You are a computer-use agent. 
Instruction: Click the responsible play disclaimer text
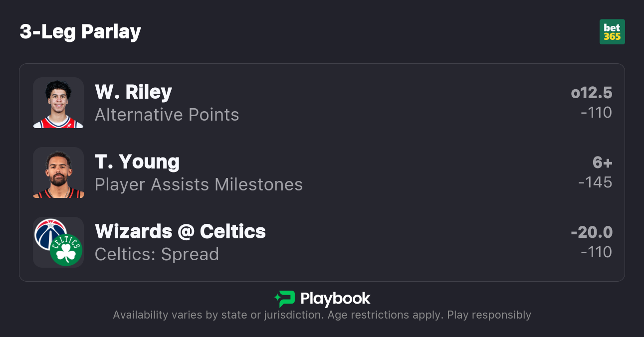(322, 315)
